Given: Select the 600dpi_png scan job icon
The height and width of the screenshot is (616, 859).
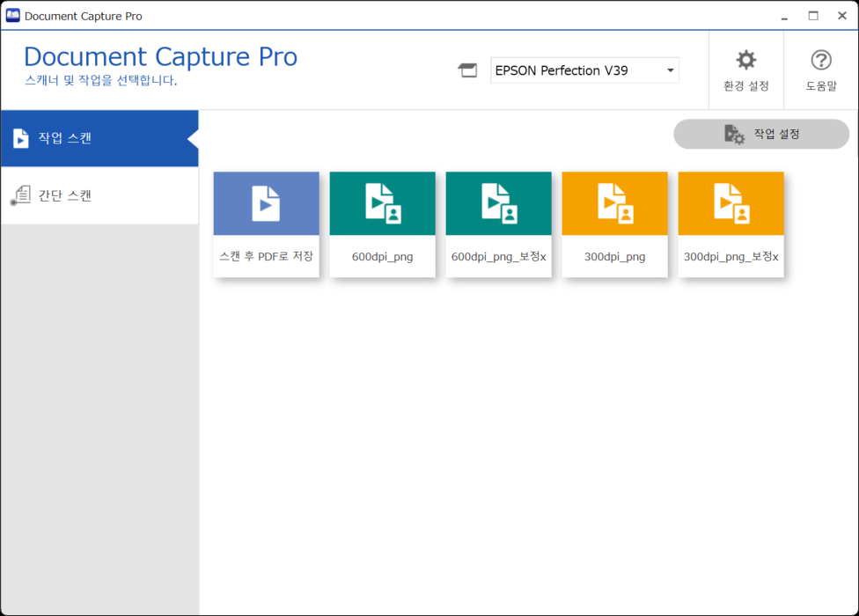Looking at the screenshot, I should [382, 203].
